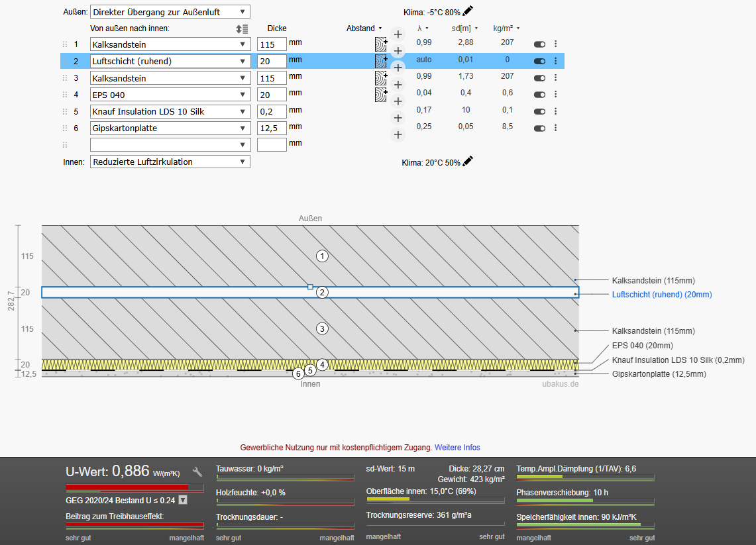Open the empty new-layer material dropdown
756x545 pixels.
(x=170, y=144)
